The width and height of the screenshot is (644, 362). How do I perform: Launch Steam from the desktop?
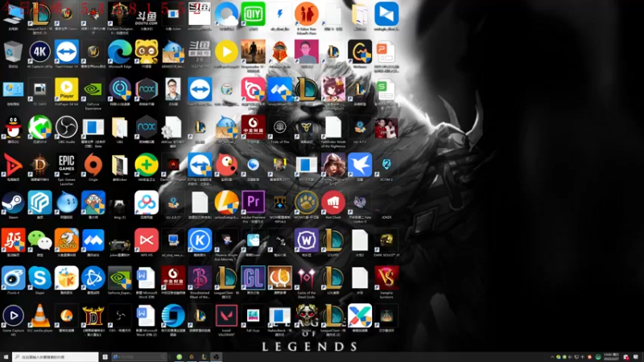13,203
